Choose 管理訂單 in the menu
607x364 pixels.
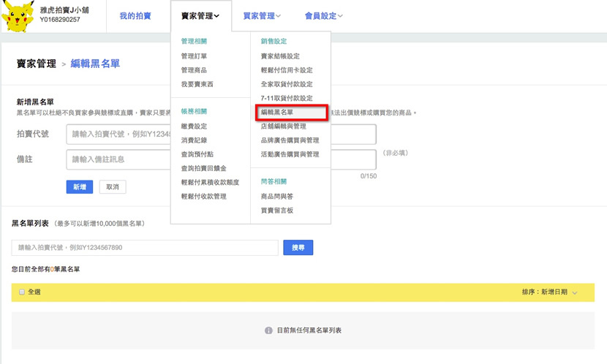coord(194,56)
